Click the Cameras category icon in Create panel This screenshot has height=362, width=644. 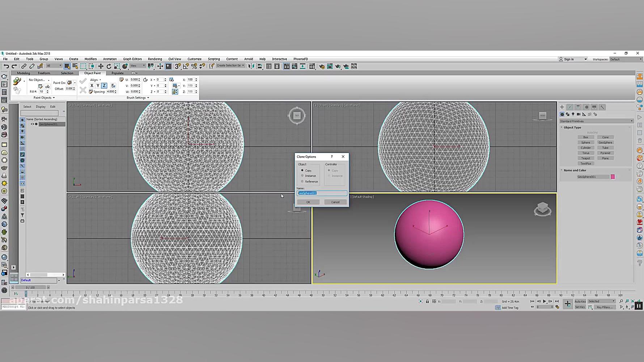[x=579, y=114]
